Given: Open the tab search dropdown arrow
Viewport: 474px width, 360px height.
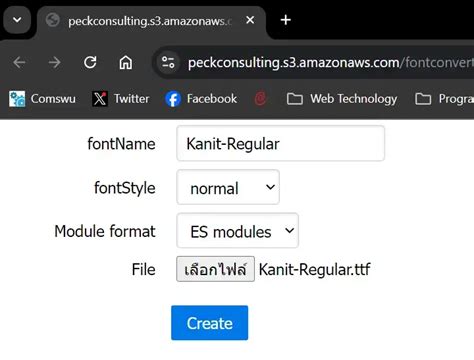Looking at the screenshot, I should coord(17,20).
